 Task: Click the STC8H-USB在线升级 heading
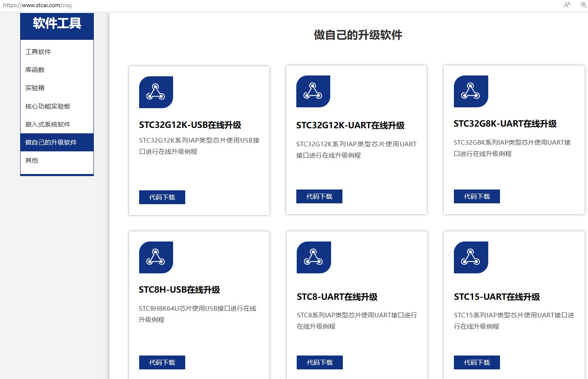click(179, 290)
